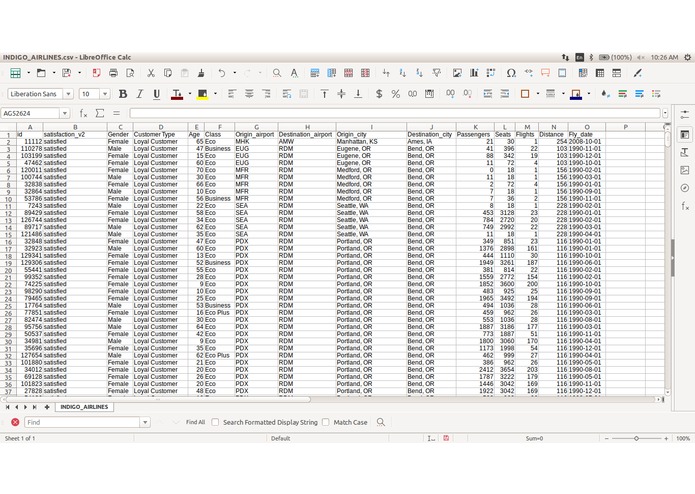The width and height of the screenshot is (695, 494).
Task: Click the Sort Ascending icon
Action: point(402,73)
